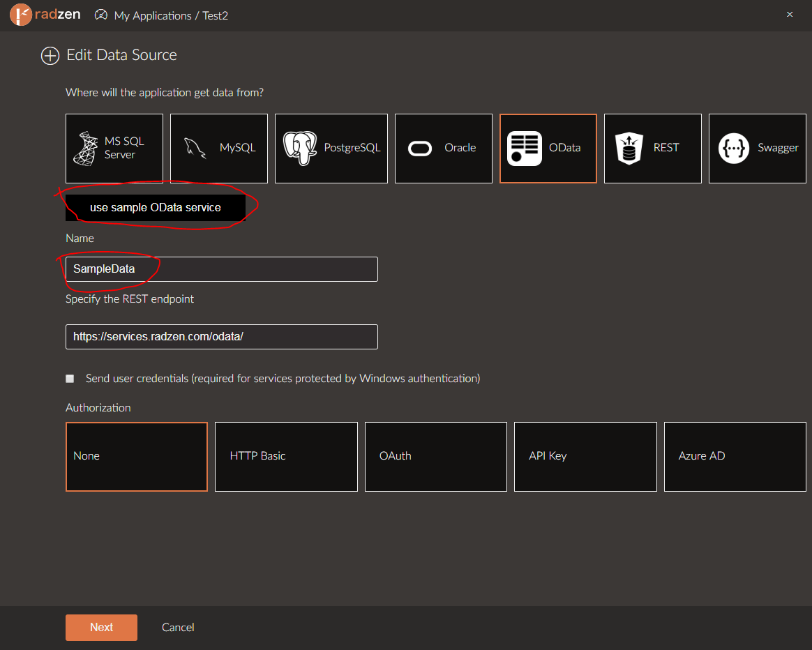
Task: Choose API Key authorization
Action: tap(586, 457)
